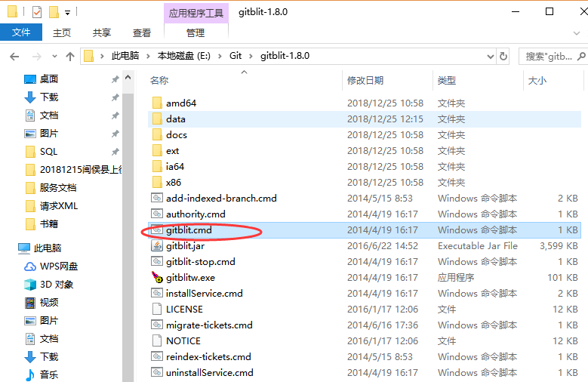Click the installService.cmd script icon

(157, 293)
